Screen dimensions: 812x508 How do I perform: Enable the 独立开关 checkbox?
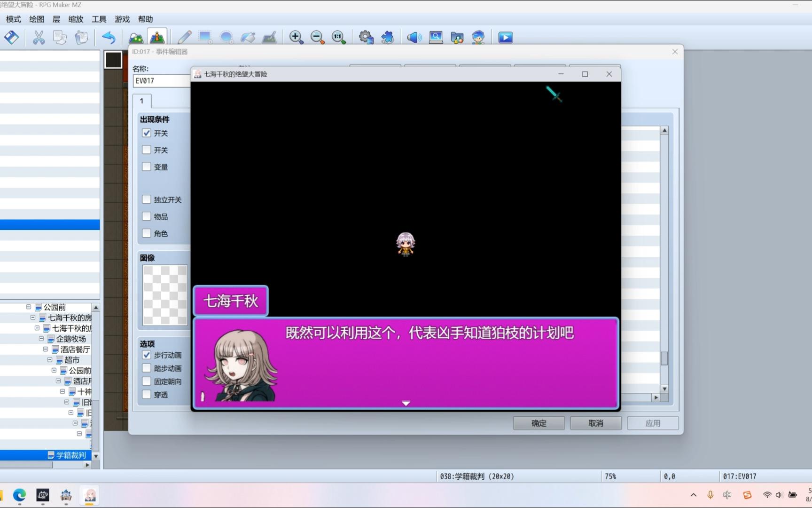(147, 199)
